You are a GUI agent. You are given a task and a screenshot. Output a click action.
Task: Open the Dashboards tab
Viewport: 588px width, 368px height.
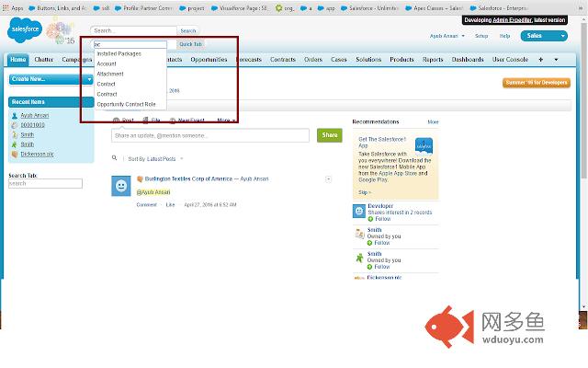point(468,59)
